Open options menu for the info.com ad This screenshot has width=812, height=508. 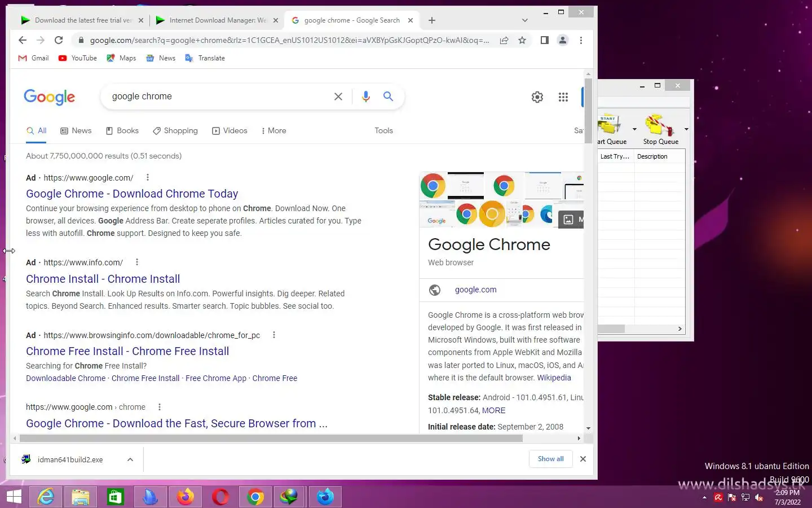click(137, 262)
